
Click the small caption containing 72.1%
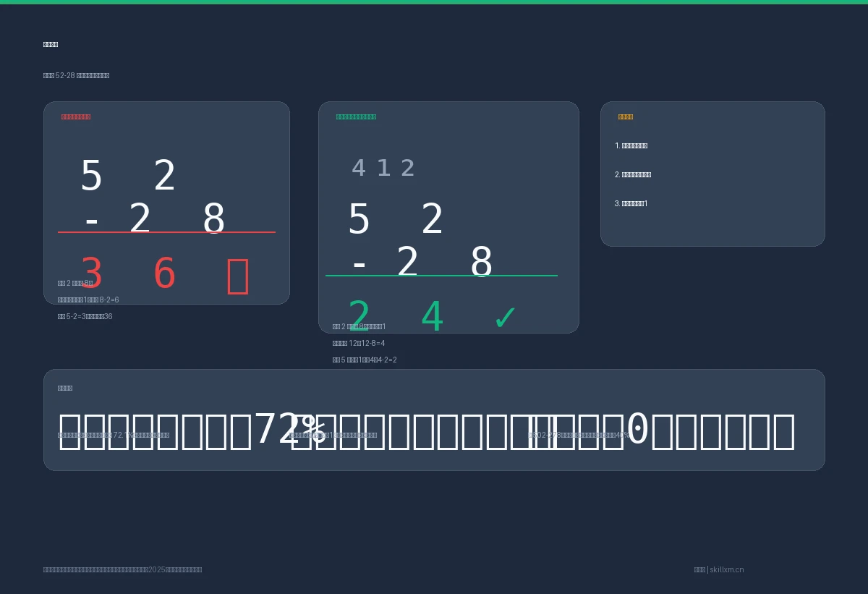pyautogui.click(x=114, y=435)
